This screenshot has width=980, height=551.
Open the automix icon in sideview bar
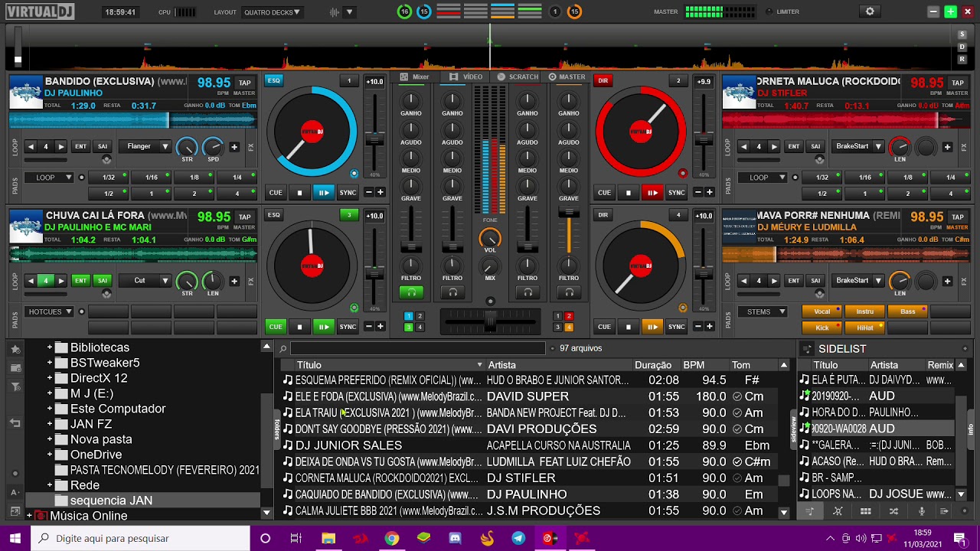point(838,511)
